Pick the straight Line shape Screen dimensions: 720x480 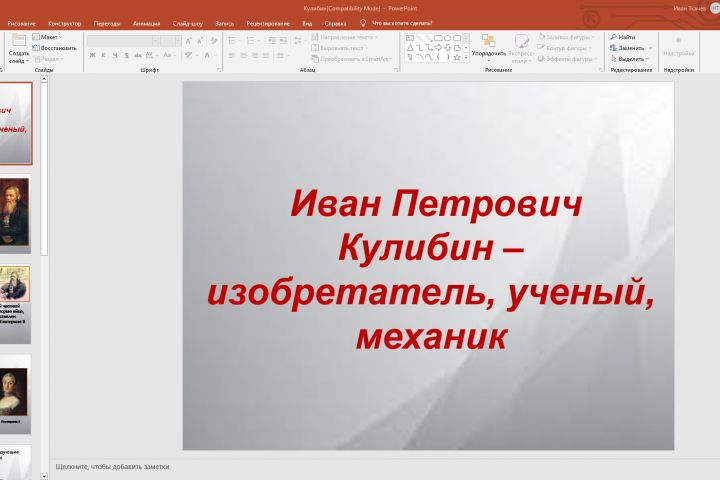coord(419,38)
